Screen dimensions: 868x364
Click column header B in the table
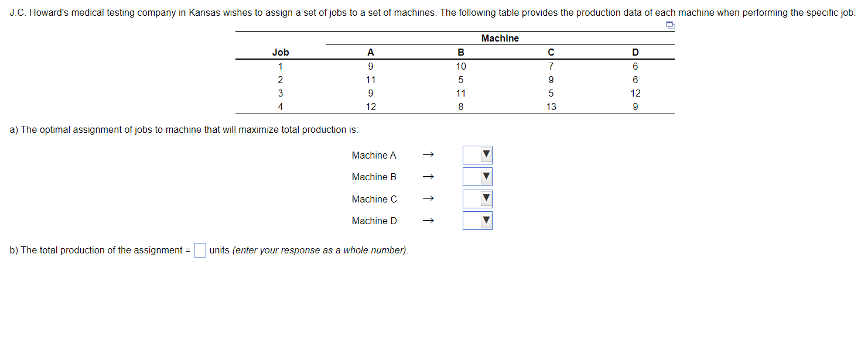tap(461, 52)
